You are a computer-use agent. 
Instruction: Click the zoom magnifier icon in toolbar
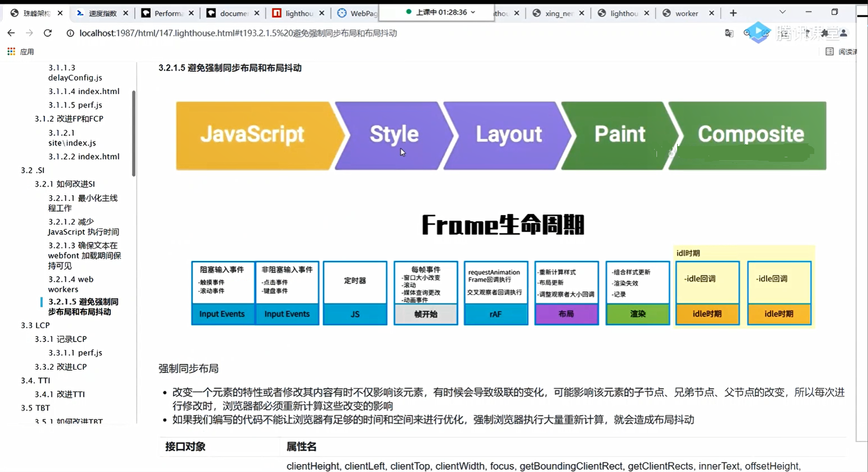coord(747,32)
